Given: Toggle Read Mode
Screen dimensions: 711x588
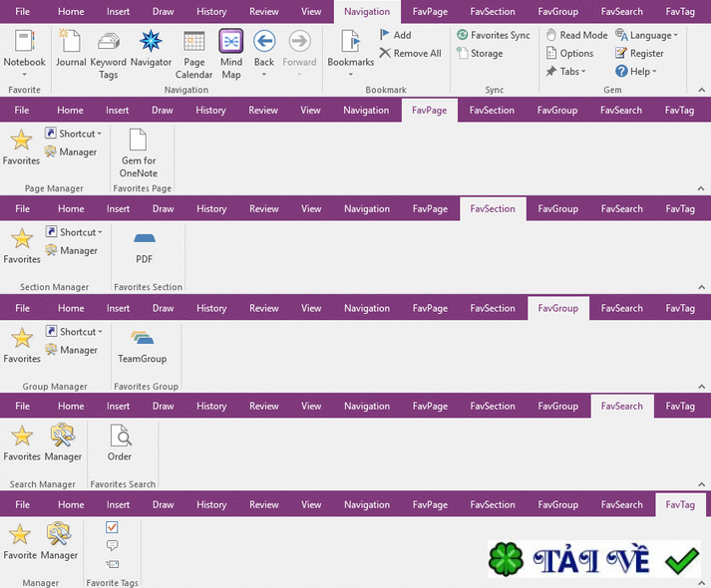Looking at the screenshot, I should click(576, 35).
